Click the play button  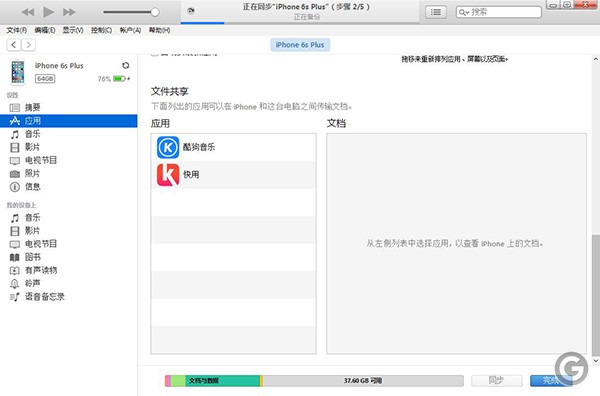[x=48, y=12]
